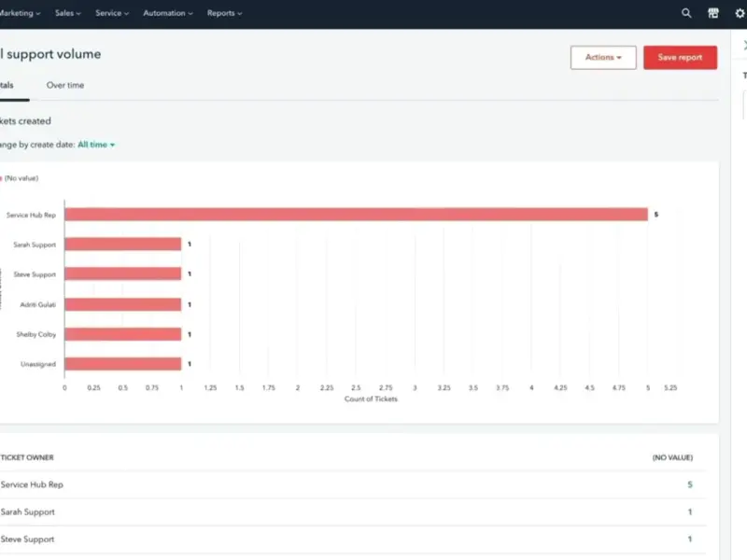This screenshot has height=560, width=747.
Task: Click the Aditi Gulati chart bar
Action: pos(122,304)
